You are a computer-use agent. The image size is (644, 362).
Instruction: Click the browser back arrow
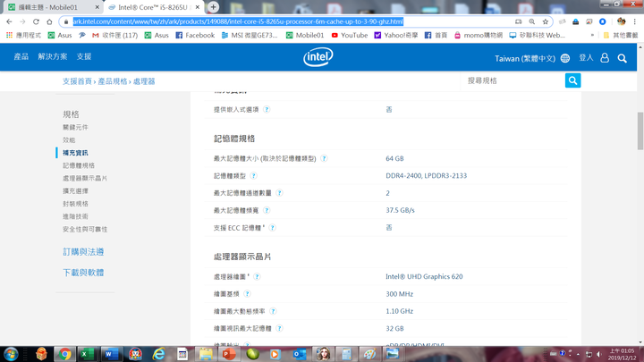(x=9, y=21)
